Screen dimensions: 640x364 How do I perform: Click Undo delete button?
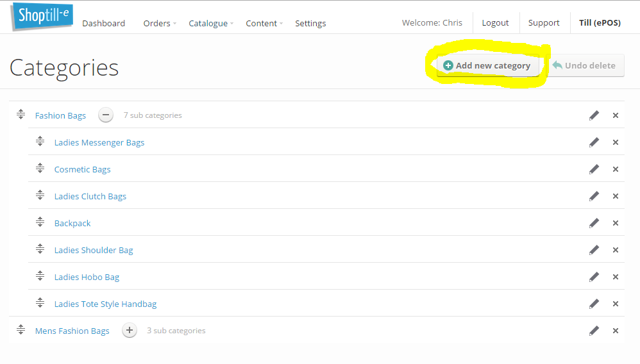(x=585, y=65)
